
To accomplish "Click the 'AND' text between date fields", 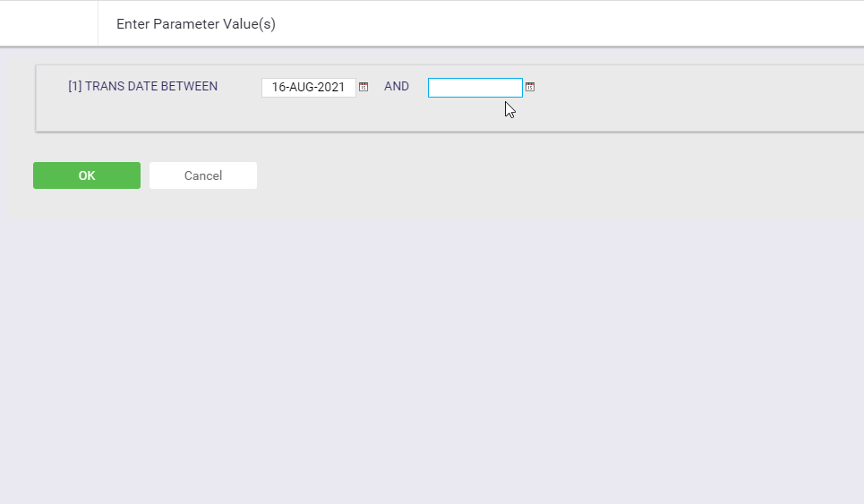I will pyautogui.click(x=396, y=87).
